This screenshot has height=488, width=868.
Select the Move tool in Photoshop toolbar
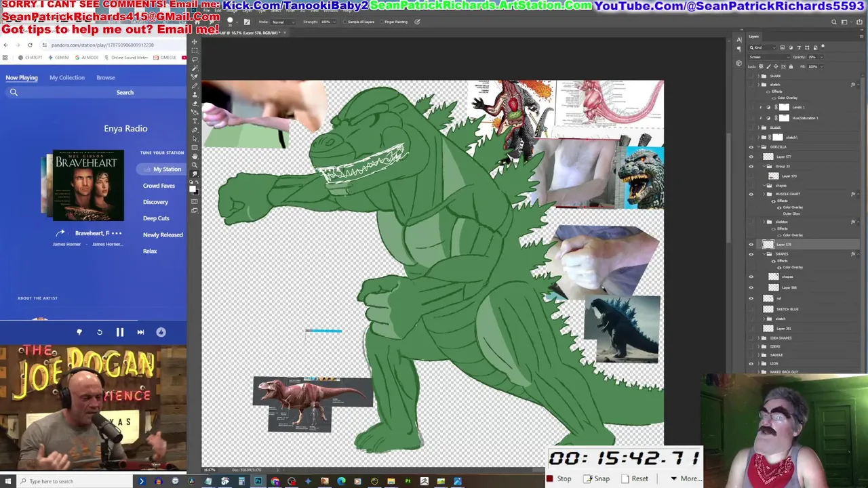195,41
